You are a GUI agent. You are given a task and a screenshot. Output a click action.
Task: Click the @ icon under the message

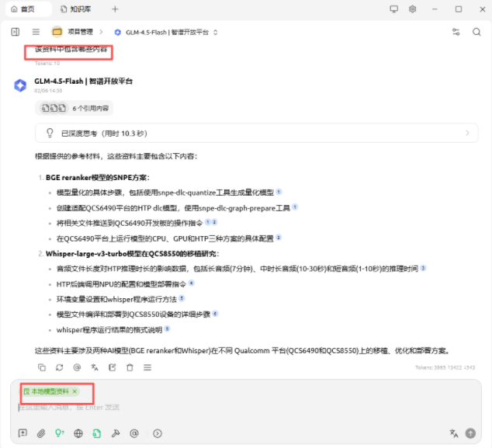77,367
